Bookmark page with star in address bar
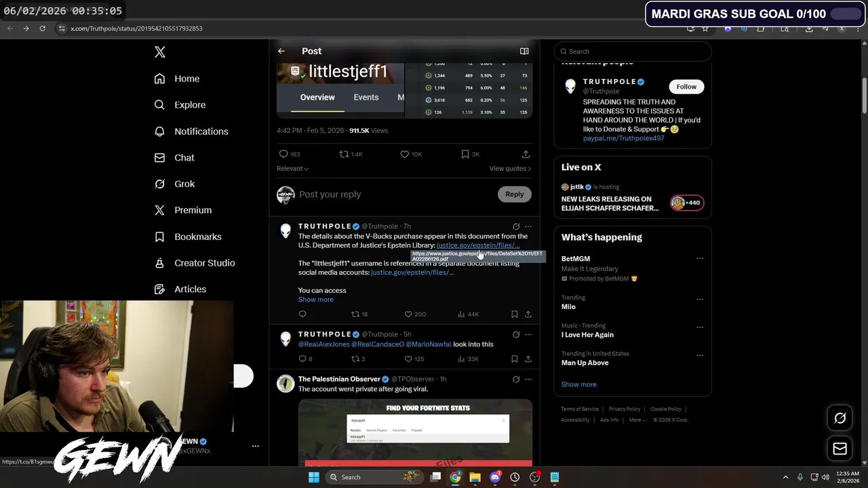The height and width of the screenshot is (488, 868). [705, 28]
